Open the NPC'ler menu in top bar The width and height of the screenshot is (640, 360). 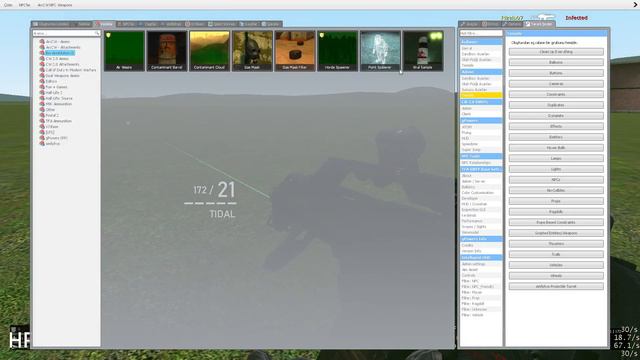coord(24,5)
